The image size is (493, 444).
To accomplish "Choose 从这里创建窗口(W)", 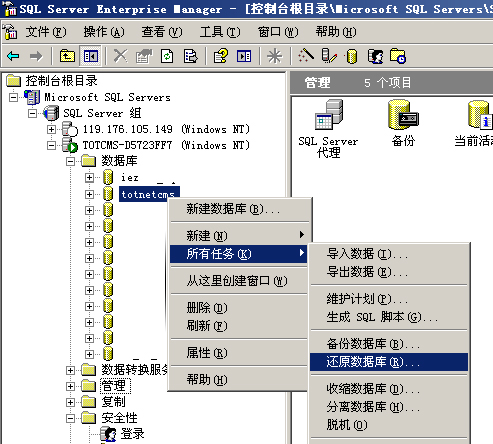I will tap(240, 281).
